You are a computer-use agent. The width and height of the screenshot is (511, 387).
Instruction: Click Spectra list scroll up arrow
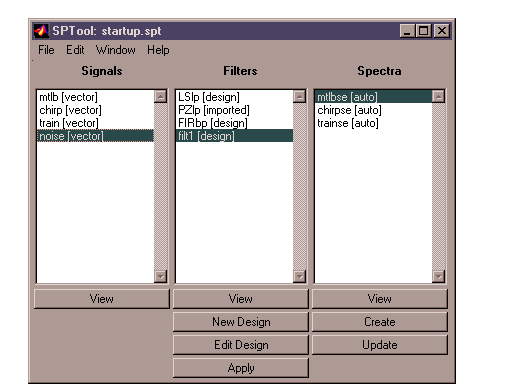coord(438,97)
